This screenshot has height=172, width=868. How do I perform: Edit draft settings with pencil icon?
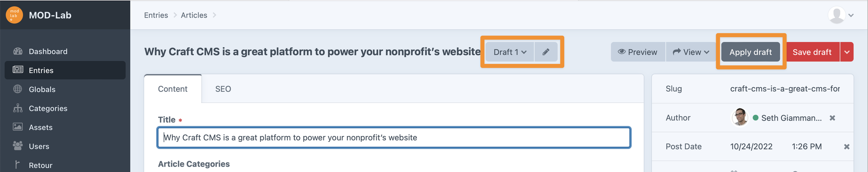tap(546, 52)
